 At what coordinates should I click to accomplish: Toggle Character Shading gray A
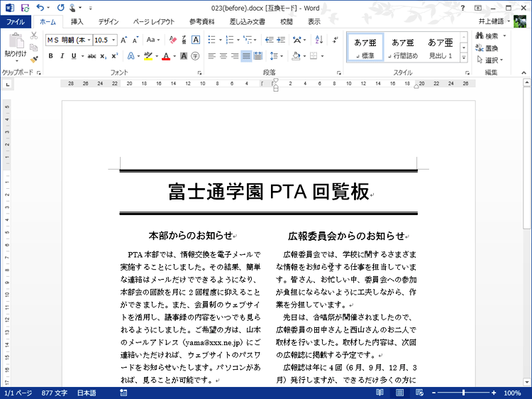pos(184,56)
